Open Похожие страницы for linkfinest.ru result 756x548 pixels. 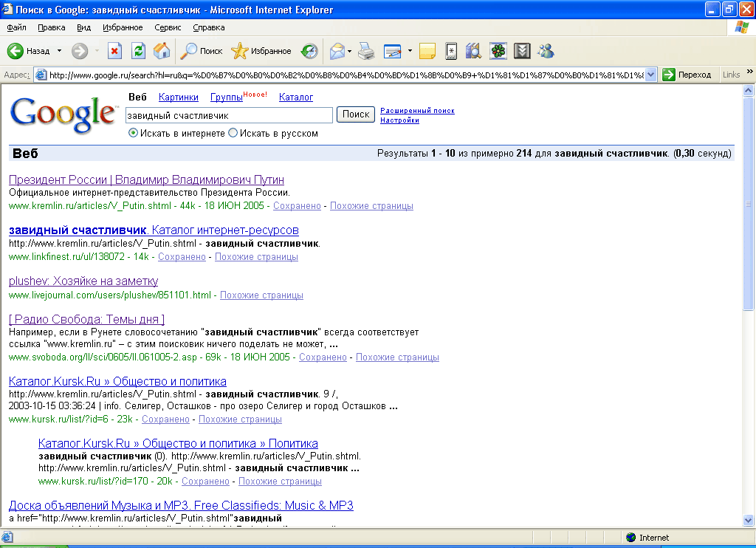256,256
